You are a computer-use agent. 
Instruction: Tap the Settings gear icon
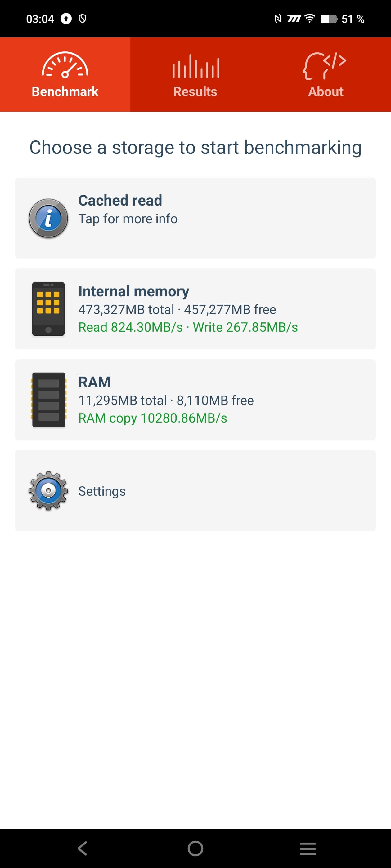click(49, 491)
